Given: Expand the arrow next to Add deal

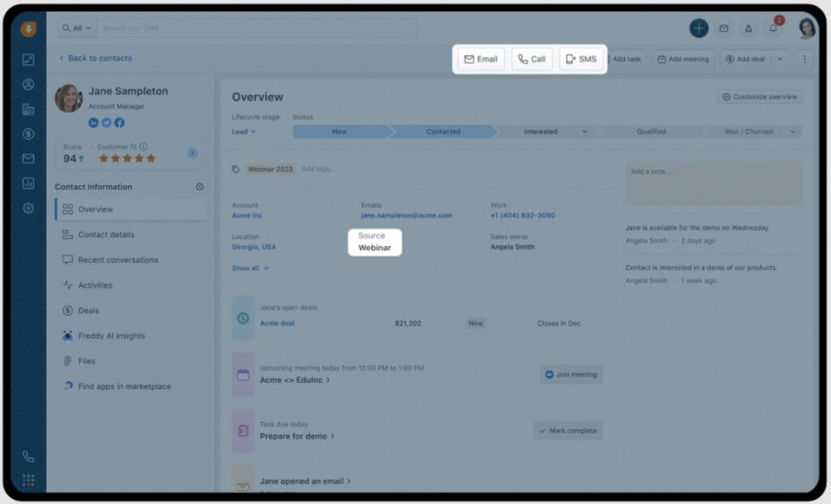Looking at the screenshot, I should (x=780, y=58).
